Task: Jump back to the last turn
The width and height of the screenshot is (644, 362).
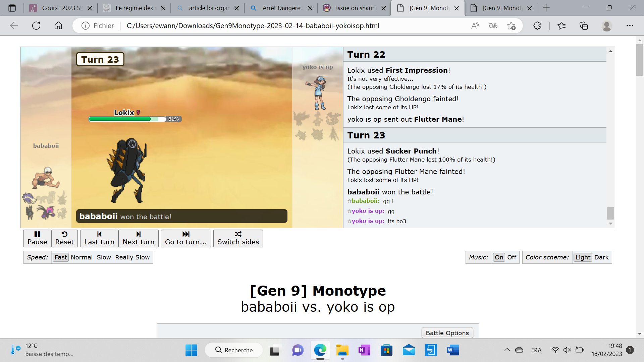Action: (99, 238)
